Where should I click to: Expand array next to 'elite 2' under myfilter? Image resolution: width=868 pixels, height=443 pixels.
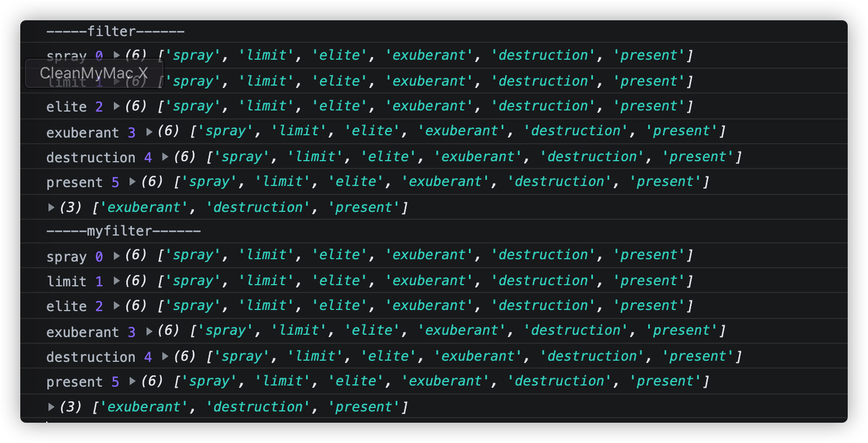[x=117, y=305]
